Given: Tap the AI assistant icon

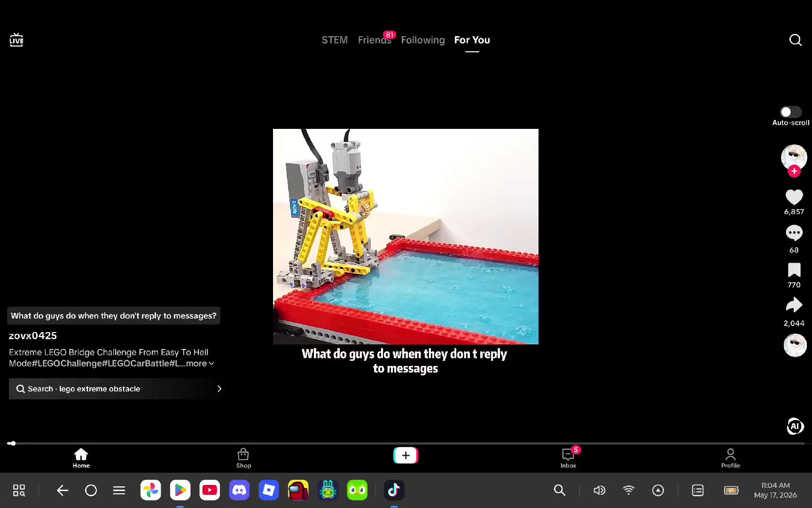Looking at the screenshot, I should pyautogui.click(x=795, y=426).
